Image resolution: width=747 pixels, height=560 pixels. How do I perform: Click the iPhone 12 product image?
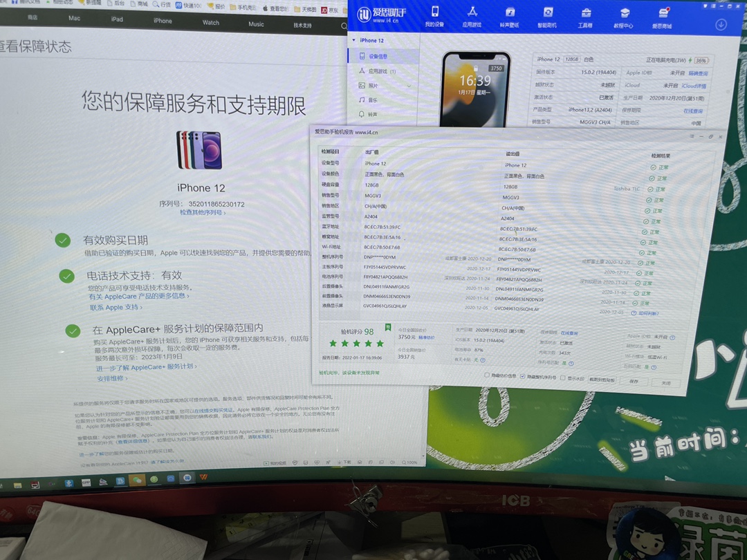click(x=200, y=150)
